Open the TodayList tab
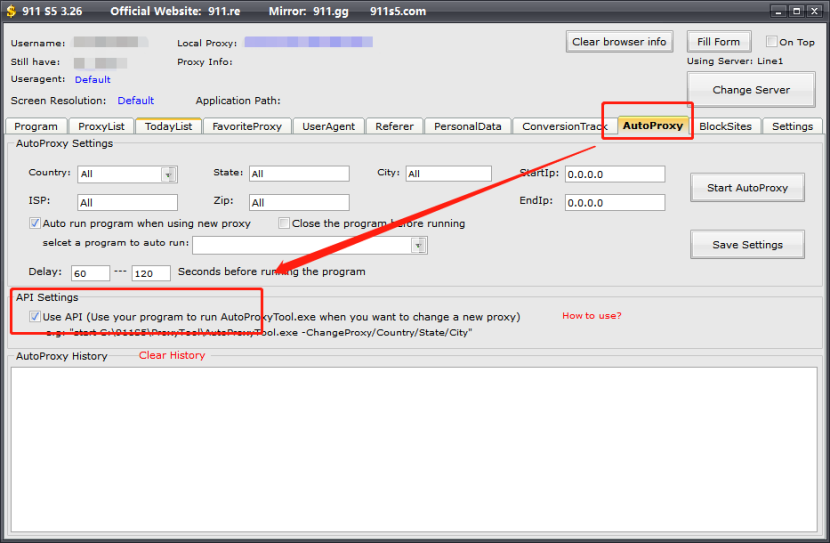 (x=168, y=126)
